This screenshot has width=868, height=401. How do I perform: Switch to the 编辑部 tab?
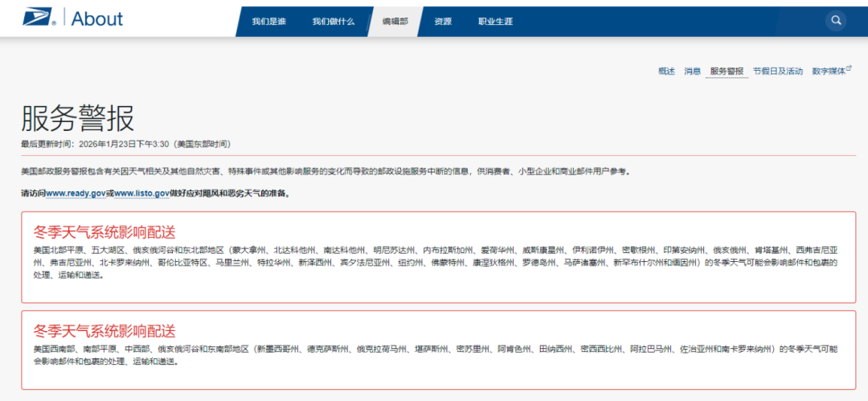point(394,21)
